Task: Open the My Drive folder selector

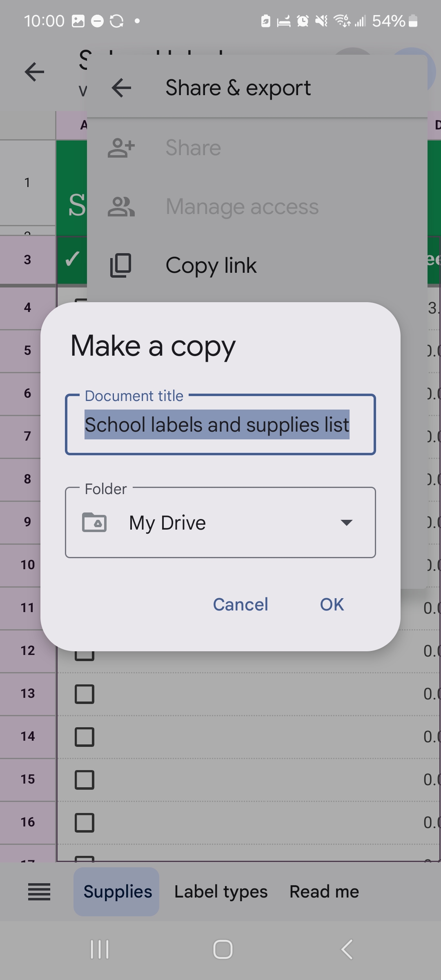Action: click(x=220, y=523)
